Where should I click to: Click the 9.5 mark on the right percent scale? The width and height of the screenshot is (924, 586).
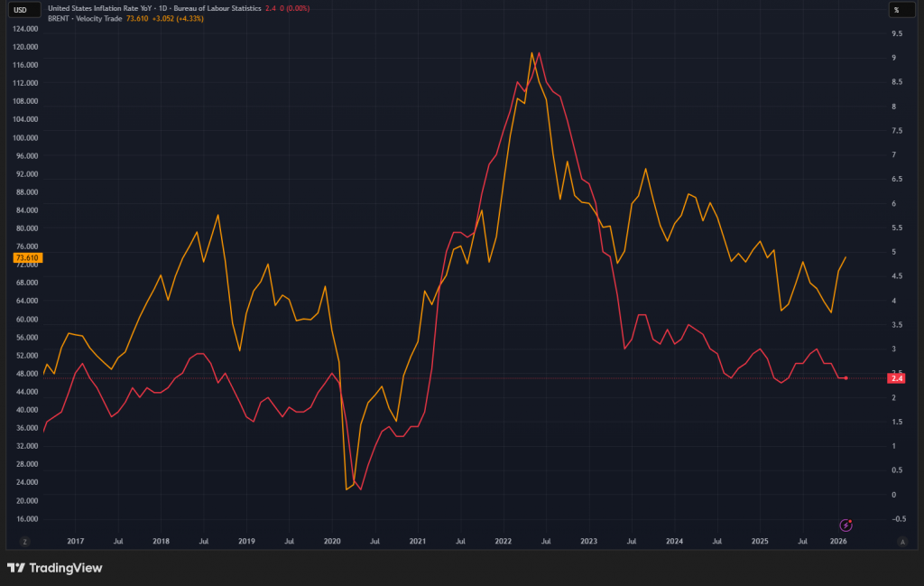coord(897,33)
